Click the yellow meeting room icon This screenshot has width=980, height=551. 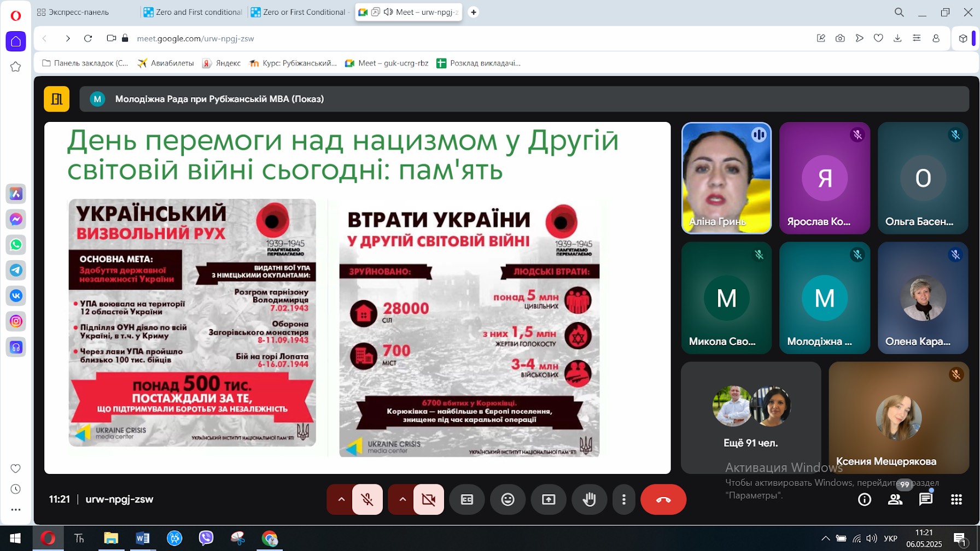57,99
